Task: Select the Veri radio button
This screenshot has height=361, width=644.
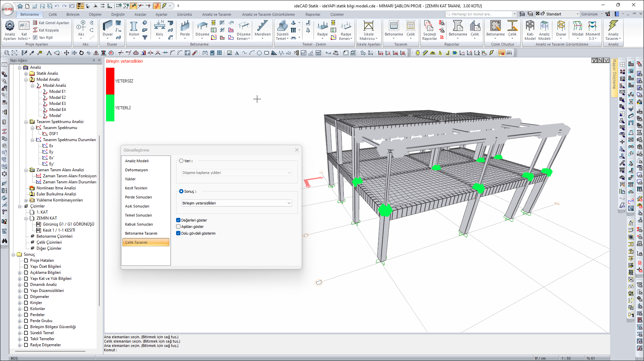Action: 181,161
